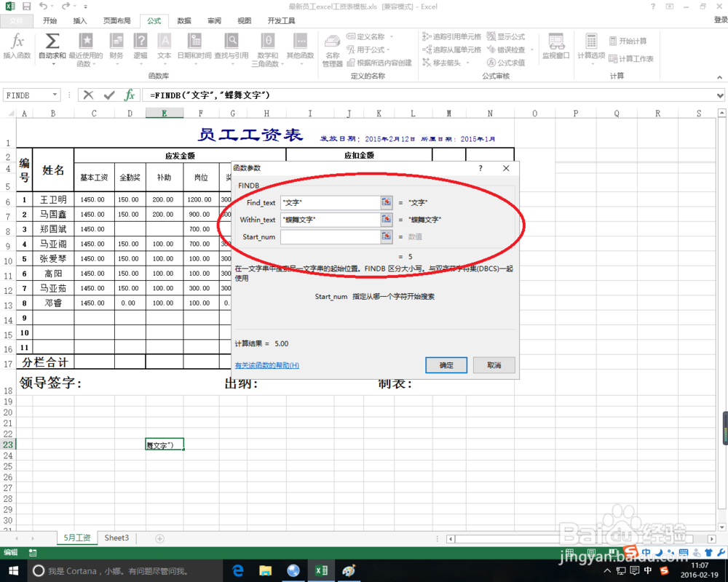
Task: Click the range collapse icon beside Find_text
Action: pyautogui.click(x=387, y=202)
